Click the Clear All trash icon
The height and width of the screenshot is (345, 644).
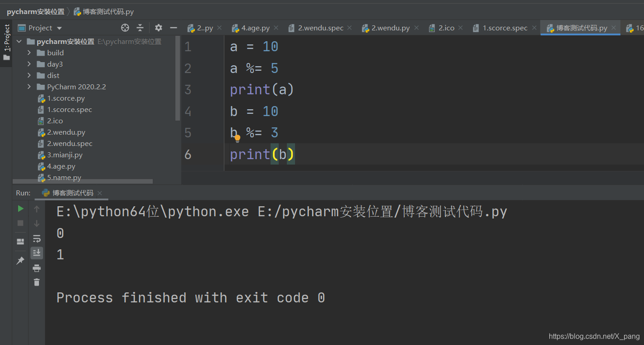(x=37, y=282)
